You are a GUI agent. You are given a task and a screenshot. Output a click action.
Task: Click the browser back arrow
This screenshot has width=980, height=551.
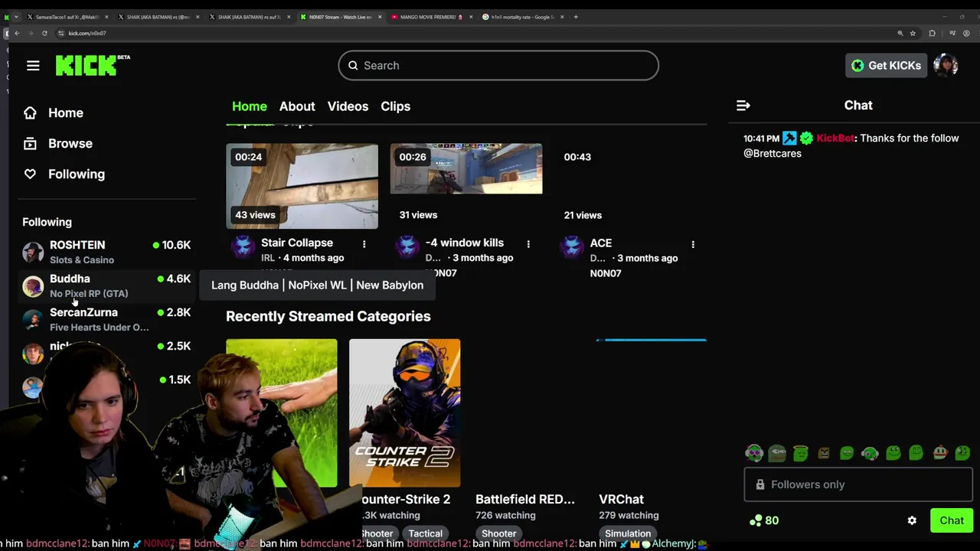click(17, 33)
